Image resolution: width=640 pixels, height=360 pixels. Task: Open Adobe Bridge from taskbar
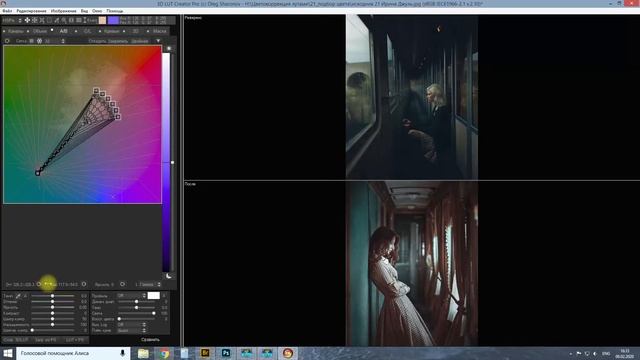[205, 353]
